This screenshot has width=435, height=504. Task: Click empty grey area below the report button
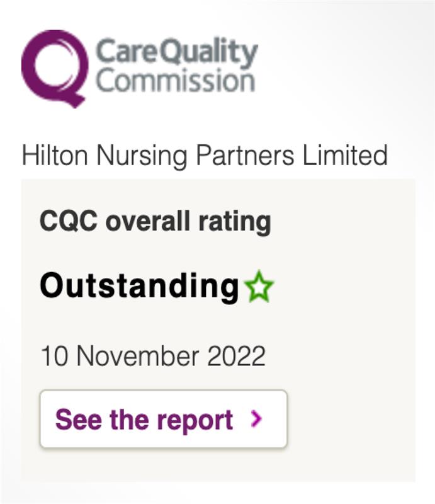pyautogui.click(x=218, y=466)
